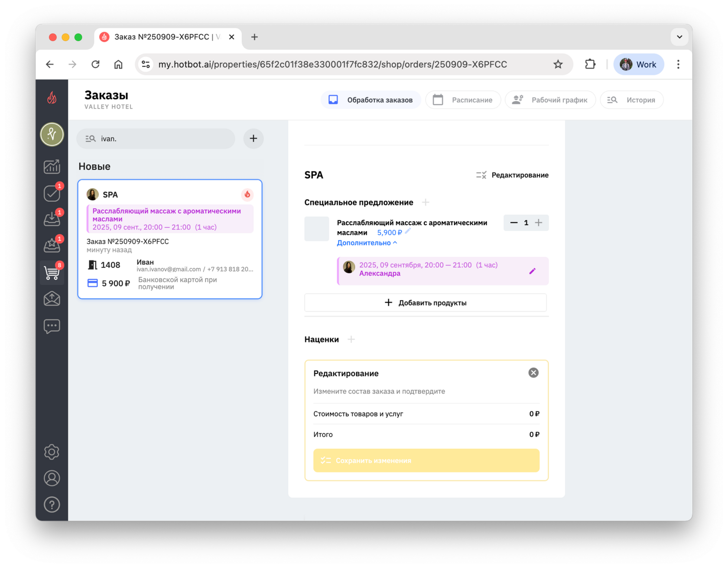Switch to Расписание tab
728x568 pixels.
pos(463,100)
